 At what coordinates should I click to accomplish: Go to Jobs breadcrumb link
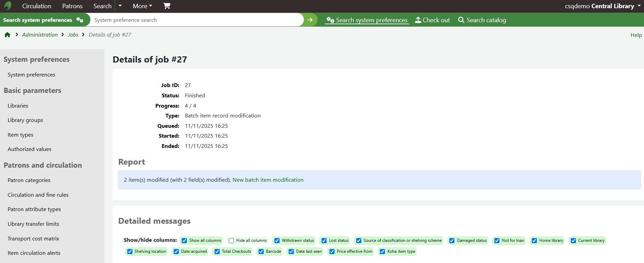pyautogui.click(x=73, y=35)
